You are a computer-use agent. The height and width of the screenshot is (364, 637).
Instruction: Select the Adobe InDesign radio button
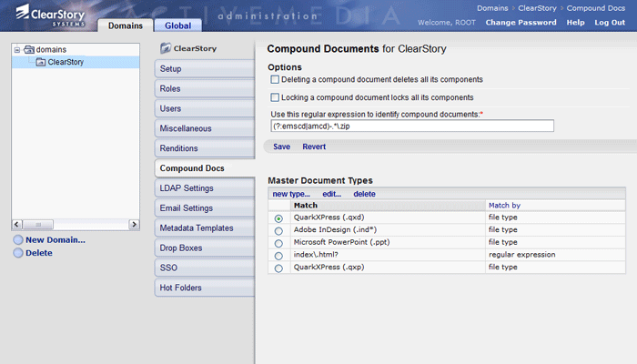278,231
